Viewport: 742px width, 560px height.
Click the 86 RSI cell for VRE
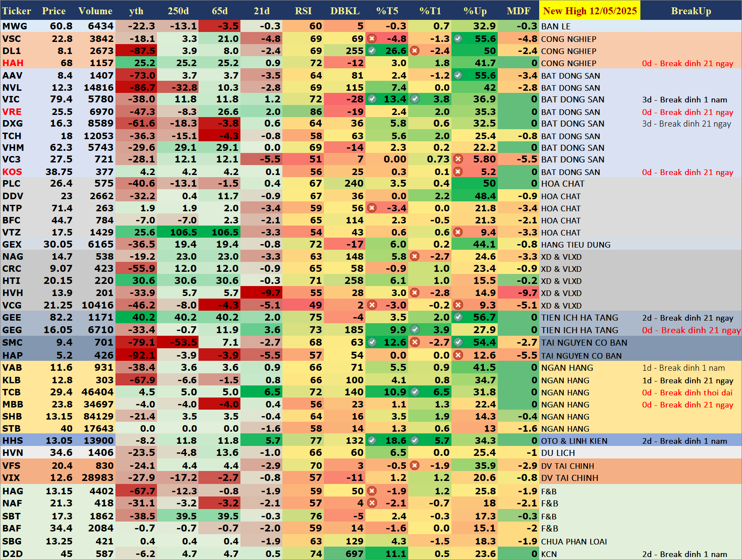[x=303, y=112]
